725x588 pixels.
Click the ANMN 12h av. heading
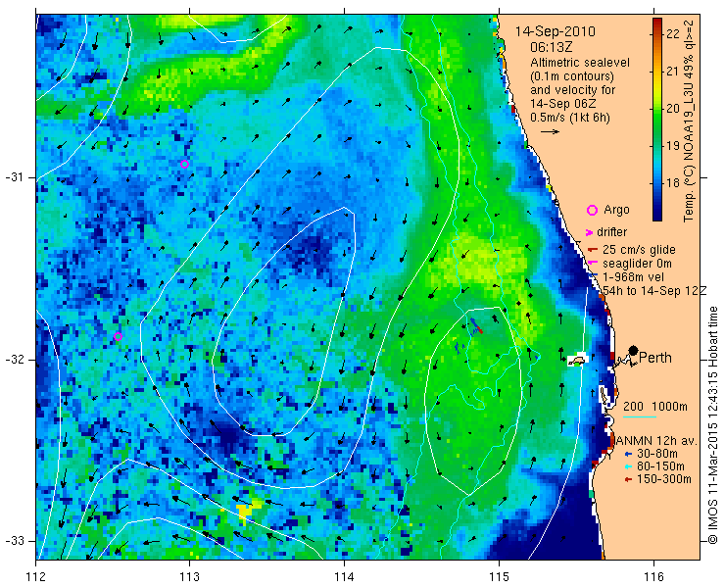point(654,440)
